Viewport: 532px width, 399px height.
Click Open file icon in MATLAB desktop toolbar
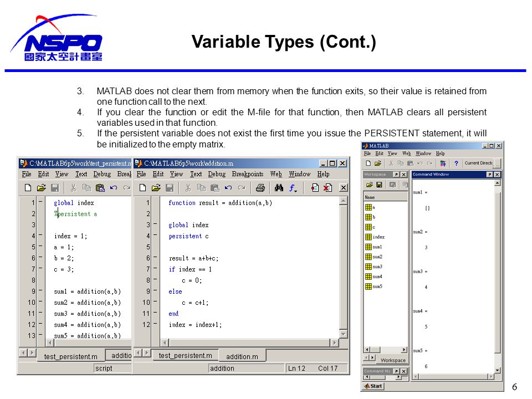pos(378,163)
